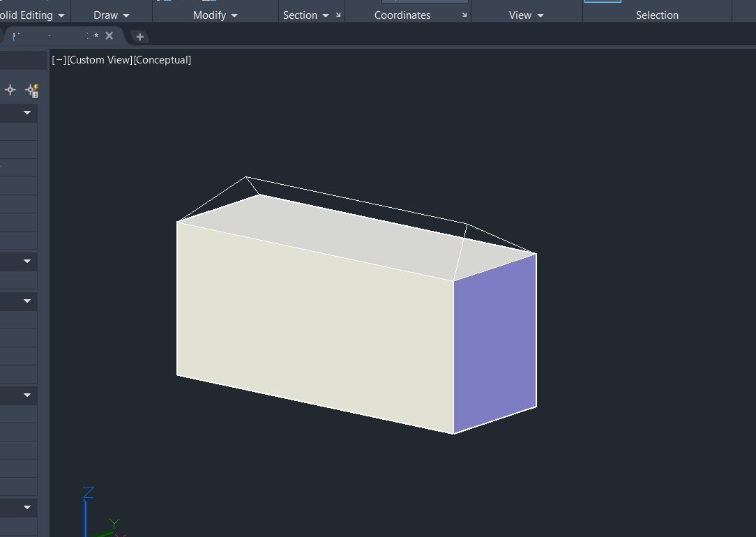This screenshot has width=756, height=537.
Task: Toggle the active selection button above Selection panel
Action: [x=604, y=3]
